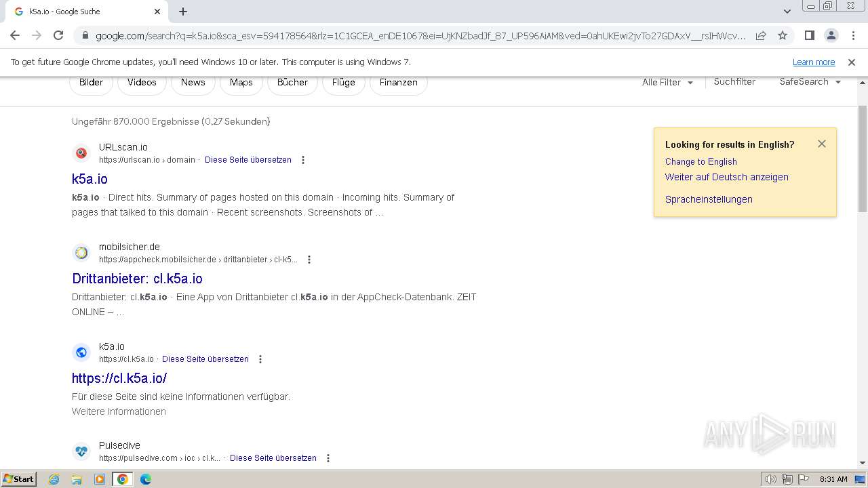Select the Flüge search filter
The image size is (868, 488).
[x=344, y=82]
